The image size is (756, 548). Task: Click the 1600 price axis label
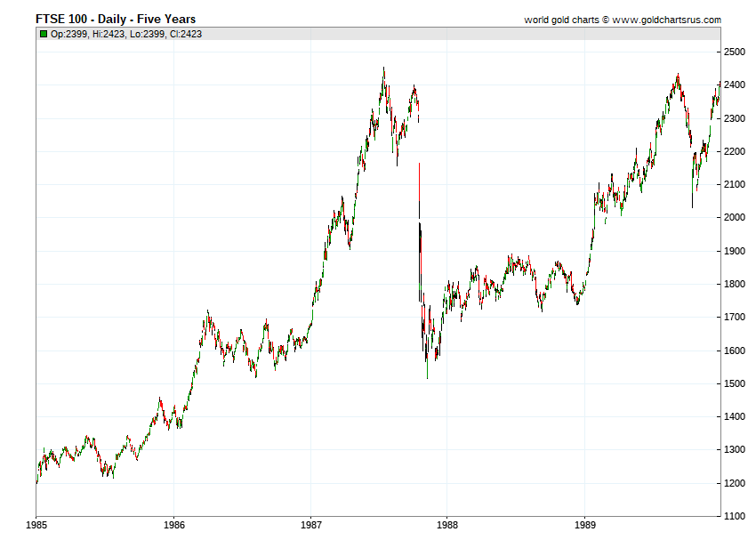coord(735,351)
